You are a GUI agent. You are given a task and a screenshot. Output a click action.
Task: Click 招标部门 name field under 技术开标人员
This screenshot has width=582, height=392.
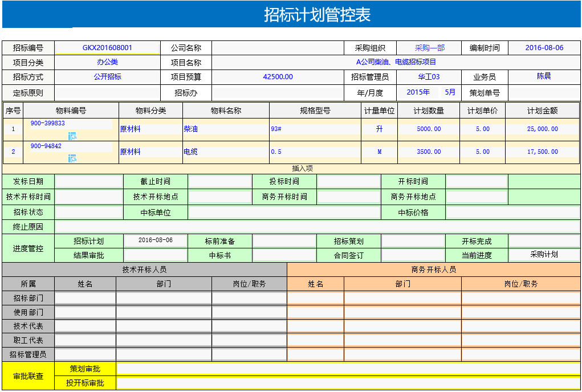click(x=85, y=298)
